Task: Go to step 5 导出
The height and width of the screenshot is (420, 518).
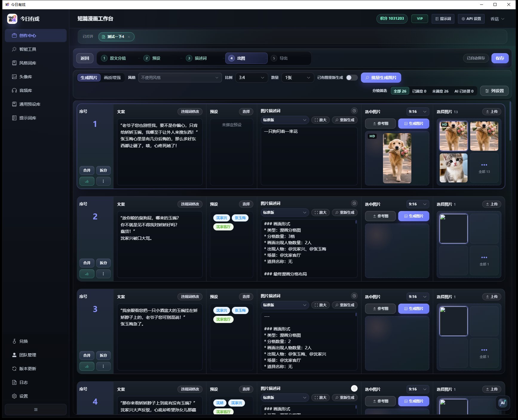Action: pyautogui.click(x=280, y=58)
